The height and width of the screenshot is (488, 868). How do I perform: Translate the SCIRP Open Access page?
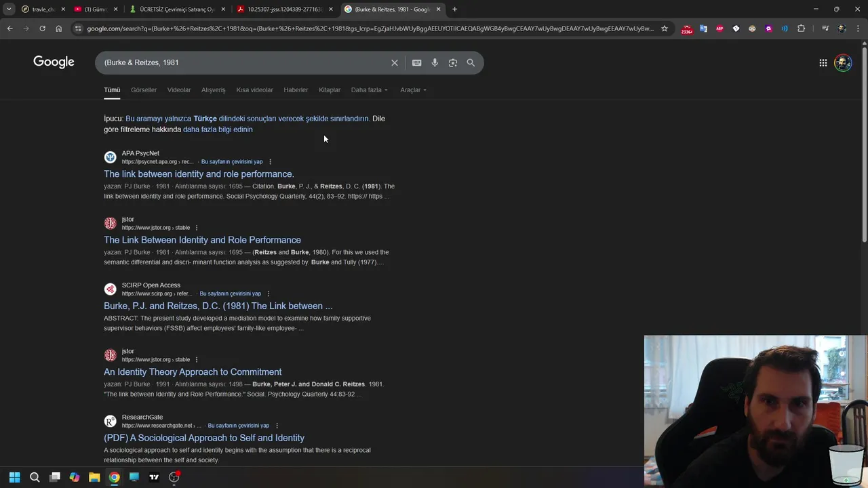(x=231, y=293)
